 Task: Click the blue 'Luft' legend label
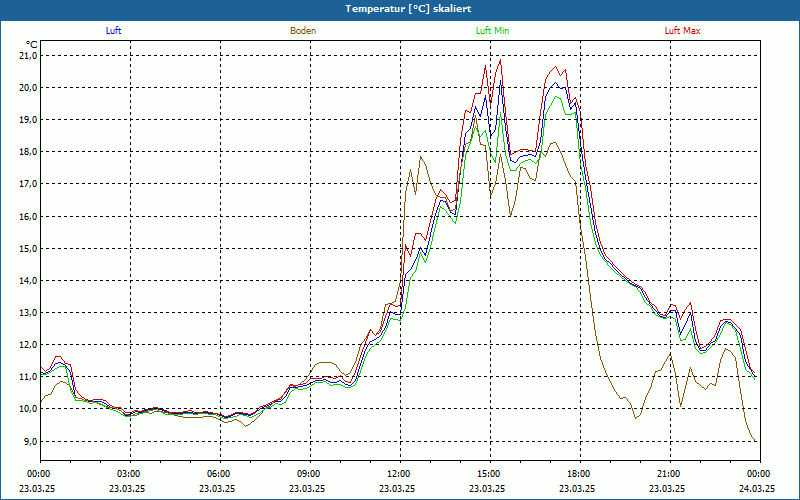pyautogui.click(x=113, y=31)
